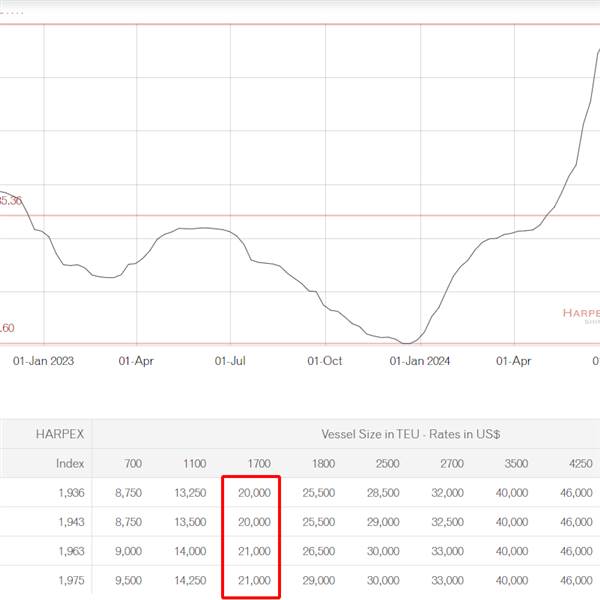
Task: Select the 14,250 rate cell
Action: tap(190, 580)
